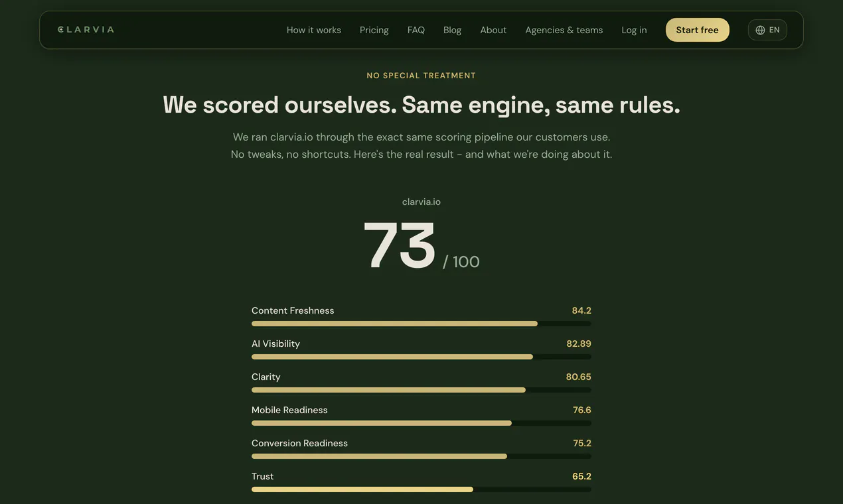Click the AI Visibility progress bar
This screenshot has height=504, width=843.
click(421, 357)
